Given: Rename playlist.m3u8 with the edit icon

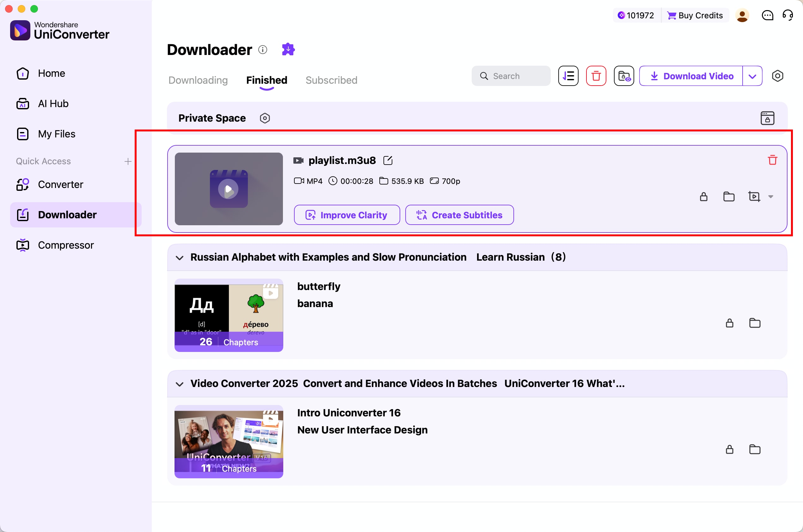Looking at the screenshot, I should [x=388, y=160].
